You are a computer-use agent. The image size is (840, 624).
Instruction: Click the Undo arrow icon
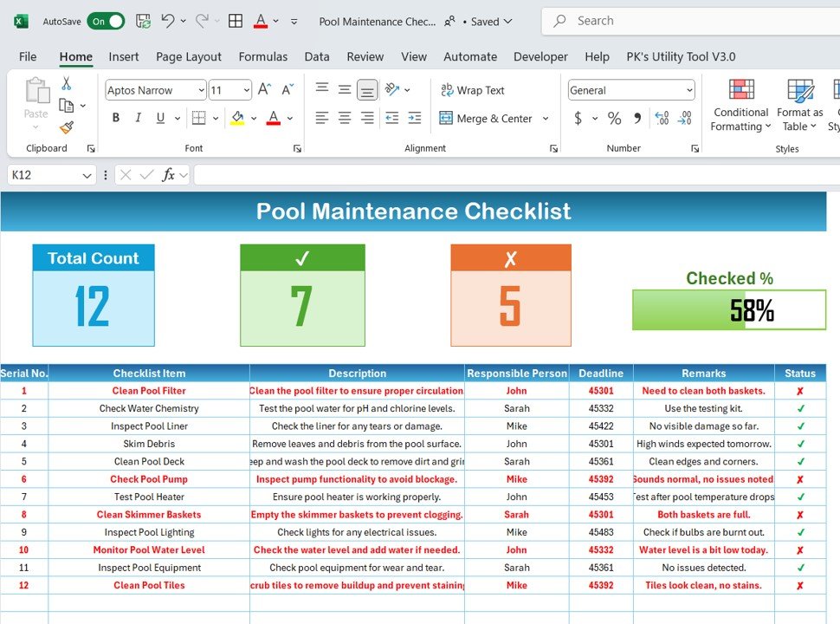(x=168, y=21)
